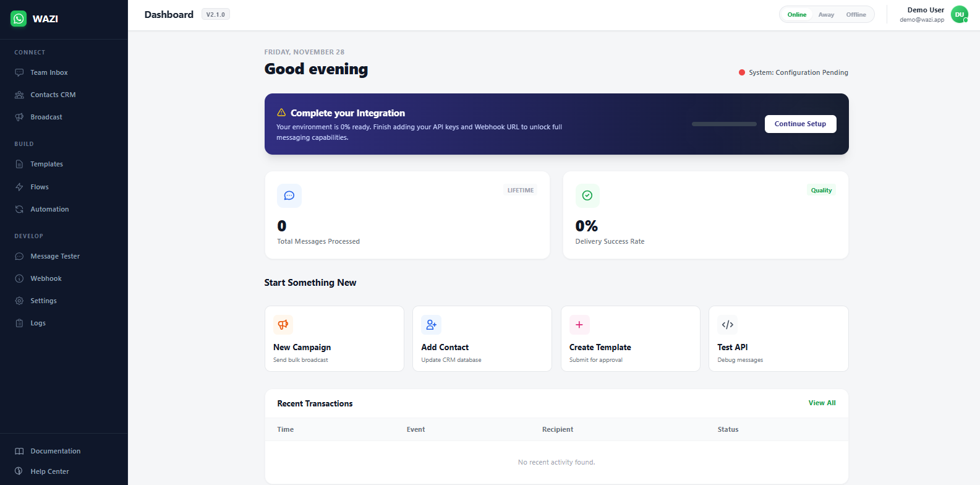Open the Create Template card

(631, 338)
